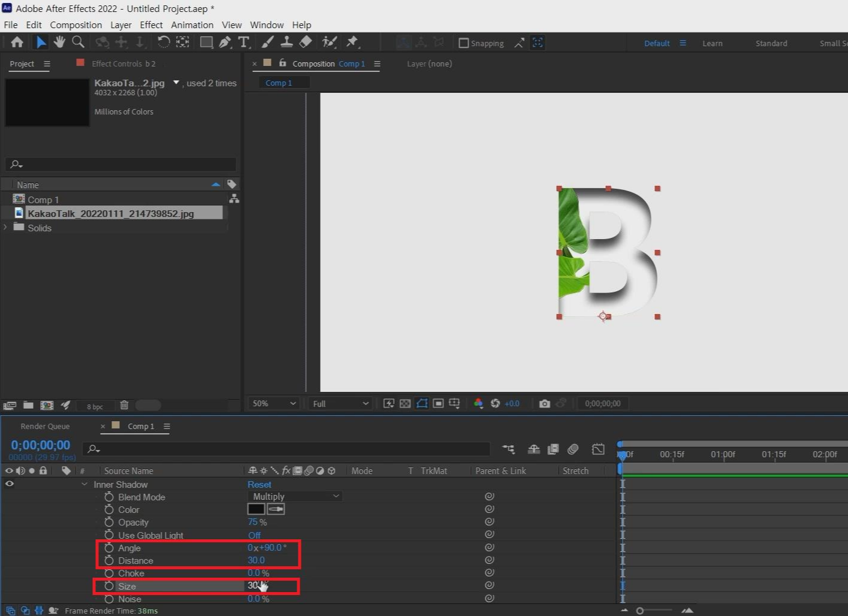Toggle Hide Shy Layers switch in timeline
The height and width of the screenshot is (616, 848).
coord(533,449)
